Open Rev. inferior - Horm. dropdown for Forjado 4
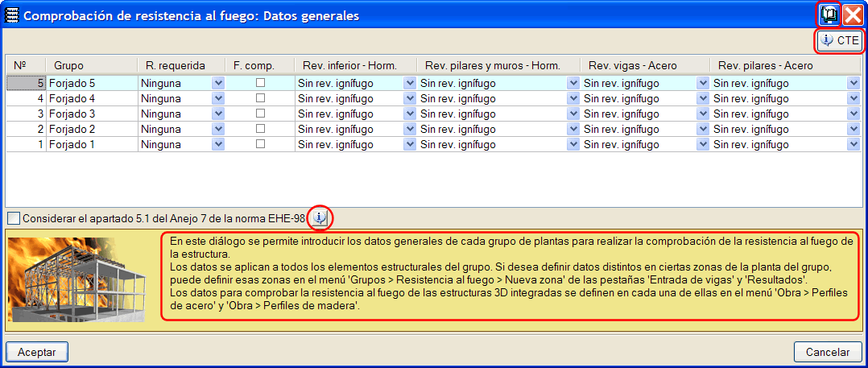Viewport: 868px width, 368px height. tap(410, 99)
